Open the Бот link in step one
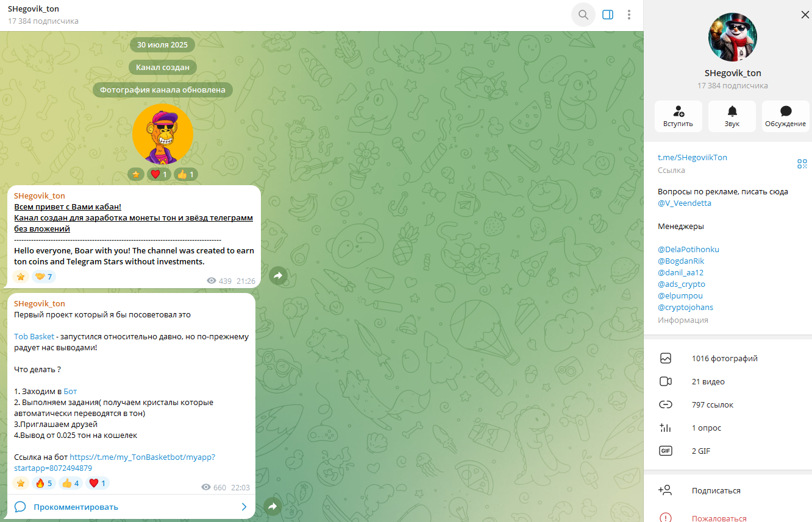 [x=70, y=391]
